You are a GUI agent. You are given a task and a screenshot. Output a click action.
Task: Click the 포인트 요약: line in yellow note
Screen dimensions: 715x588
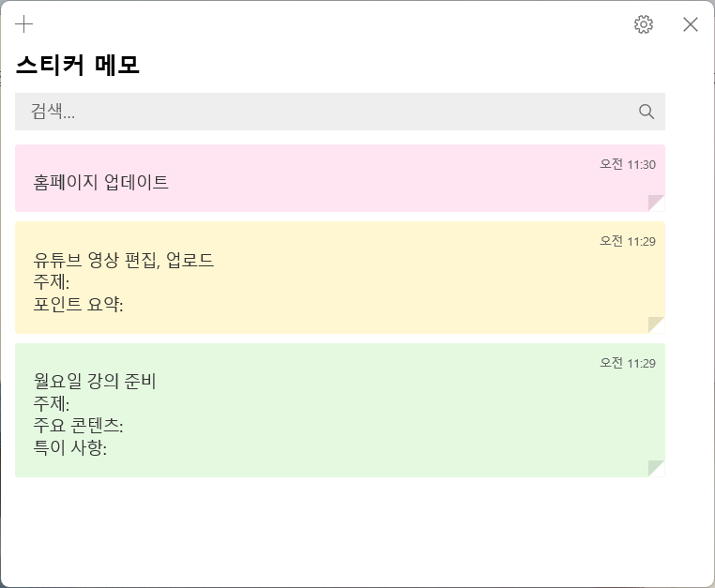[79, 304]
